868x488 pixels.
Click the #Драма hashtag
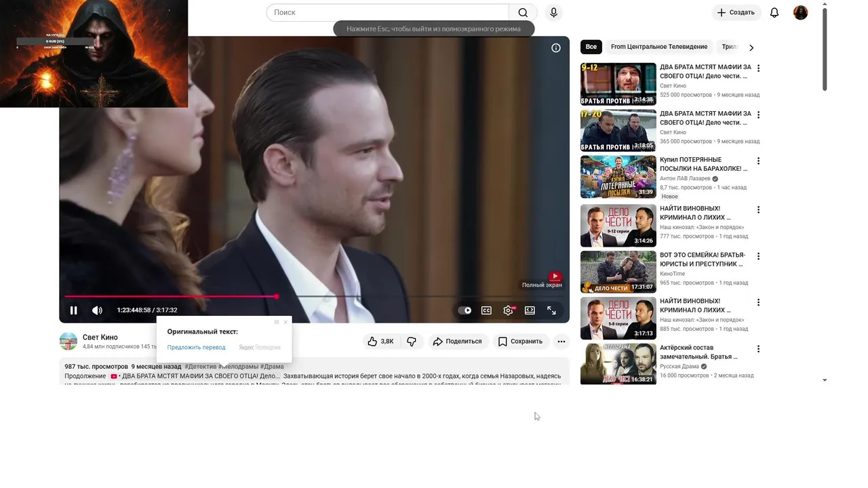click(x=272, y=367)
